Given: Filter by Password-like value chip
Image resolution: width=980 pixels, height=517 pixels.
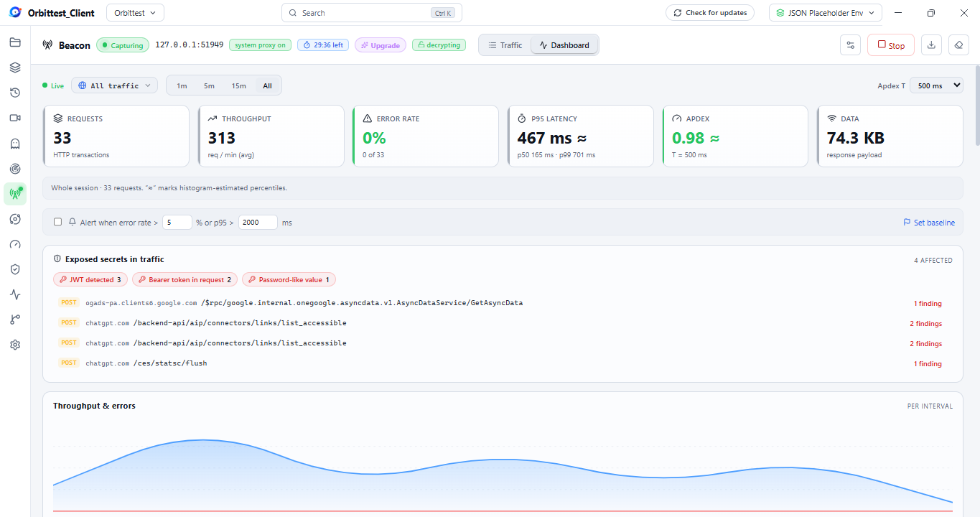Looking at the screenshot, I should (289, 279).
